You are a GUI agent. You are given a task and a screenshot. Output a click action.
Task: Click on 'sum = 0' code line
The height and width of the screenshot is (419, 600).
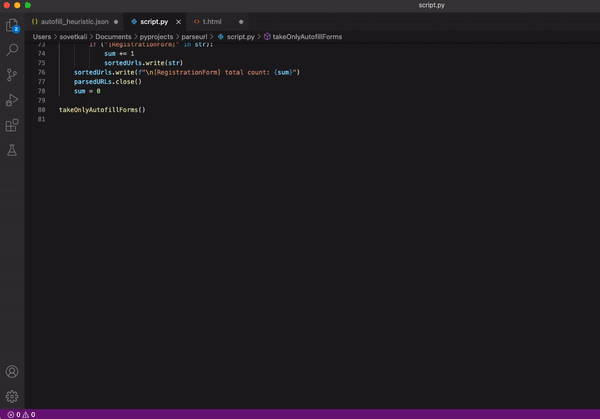click(87, 91)
